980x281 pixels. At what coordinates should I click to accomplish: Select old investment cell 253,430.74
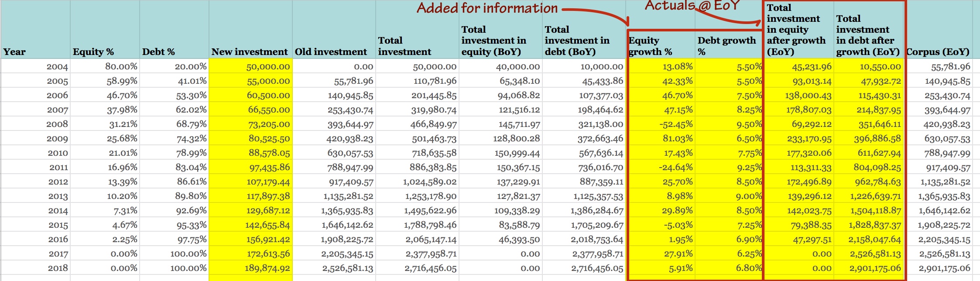tap(334, 110)
